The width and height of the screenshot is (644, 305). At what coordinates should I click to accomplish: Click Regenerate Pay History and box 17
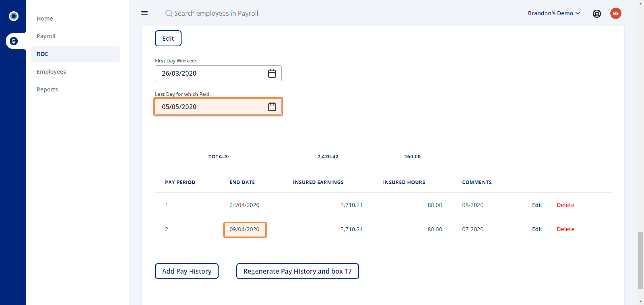pyautogui.click(x=297, y=271)
